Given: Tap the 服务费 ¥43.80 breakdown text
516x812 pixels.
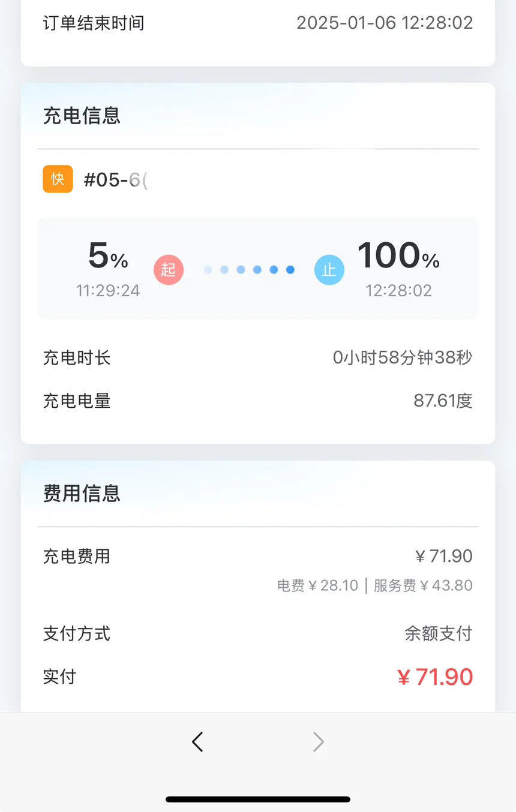Looking at the screenshot, I should click(423, 585).
